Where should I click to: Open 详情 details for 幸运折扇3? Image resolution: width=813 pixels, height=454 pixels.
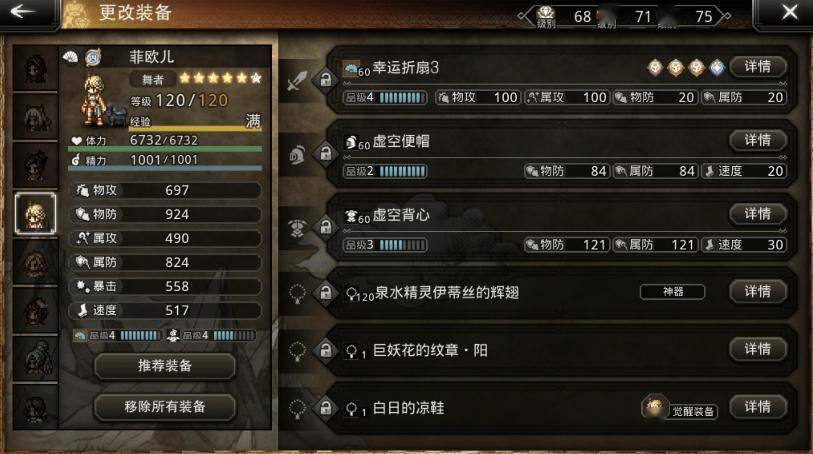click(758, 66)
